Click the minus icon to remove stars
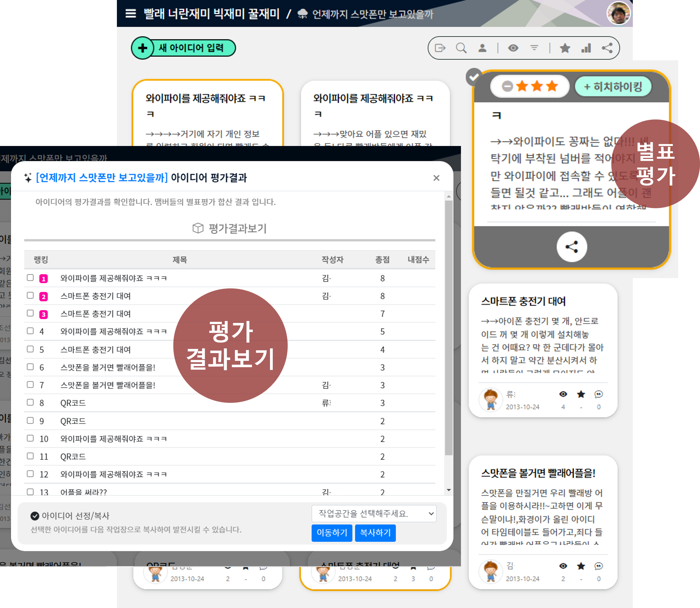This screenshot has height=608, width=700. pos(507,86)
